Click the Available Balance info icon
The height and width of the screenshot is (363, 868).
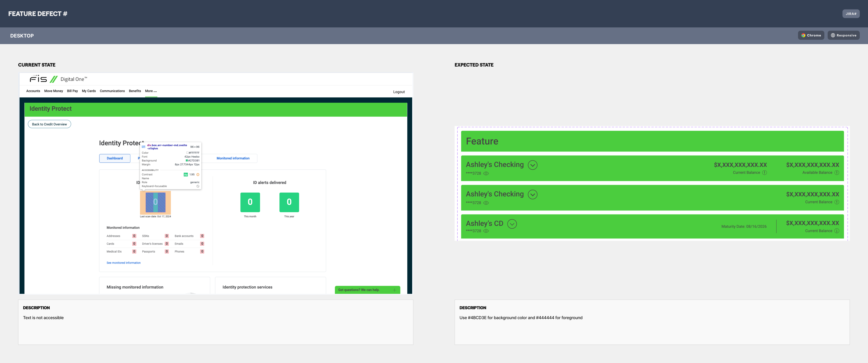(837, 173)
